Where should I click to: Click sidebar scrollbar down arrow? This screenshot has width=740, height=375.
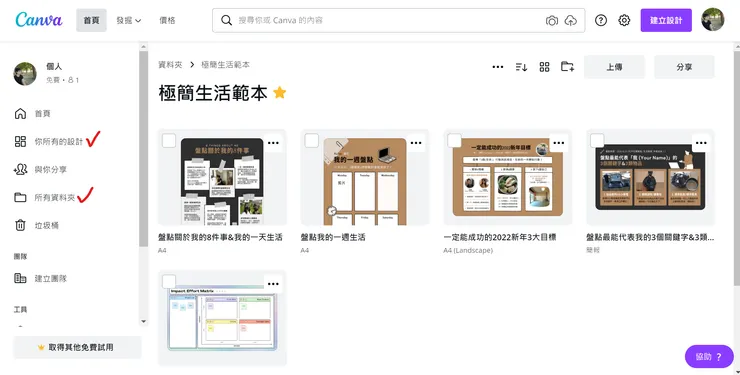point(143,322)
